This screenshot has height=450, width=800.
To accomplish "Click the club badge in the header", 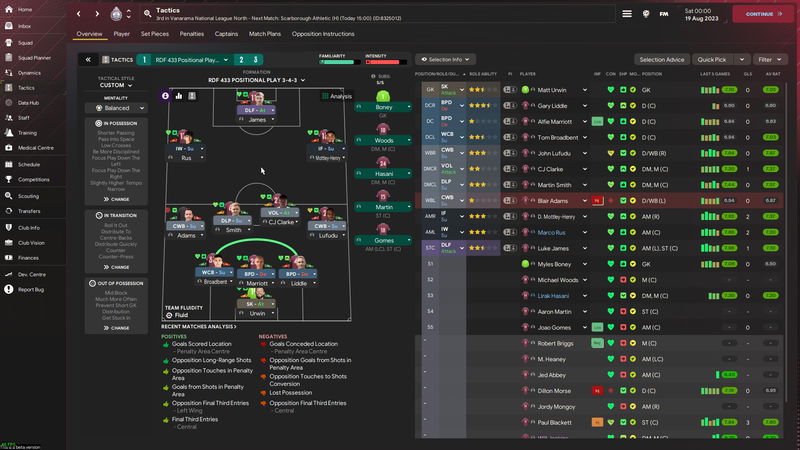I will (116, 14).
